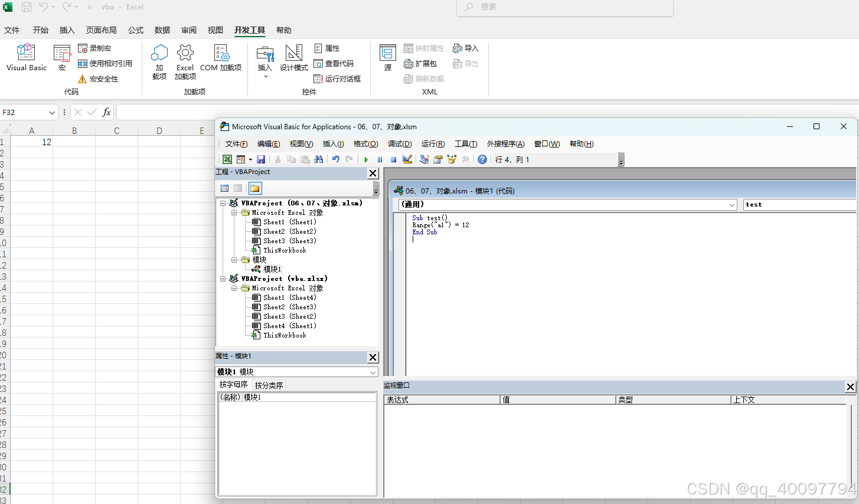Open Object Browser icon in VBA toolbar

452,159
